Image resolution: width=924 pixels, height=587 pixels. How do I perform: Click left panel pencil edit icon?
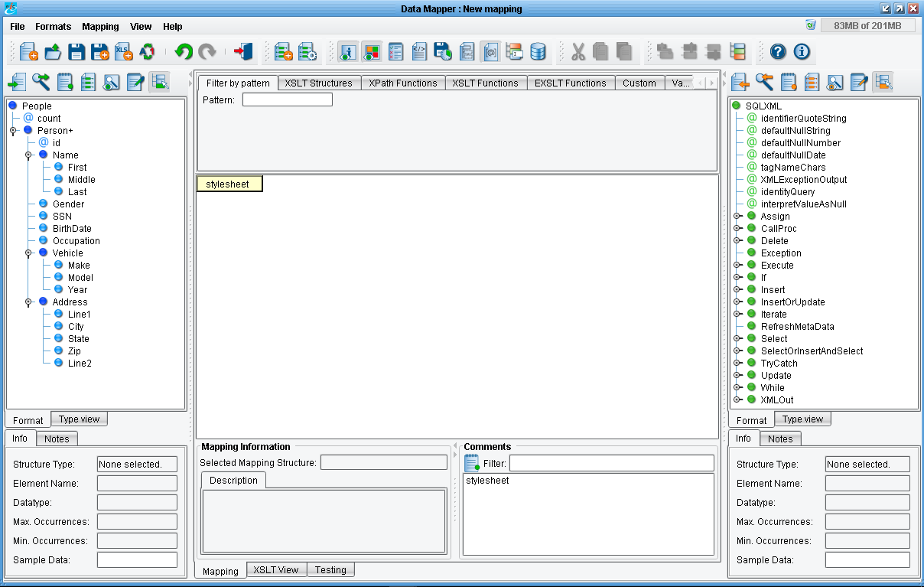(135, 82)
